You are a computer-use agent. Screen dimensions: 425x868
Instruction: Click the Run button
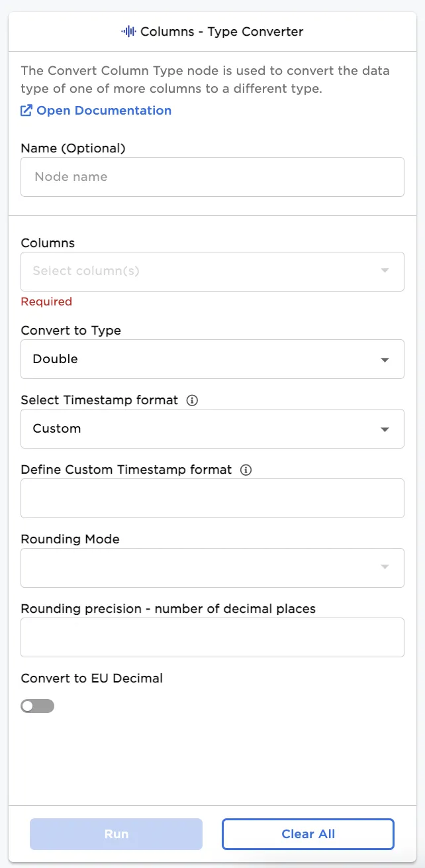(x=116, y=834)
